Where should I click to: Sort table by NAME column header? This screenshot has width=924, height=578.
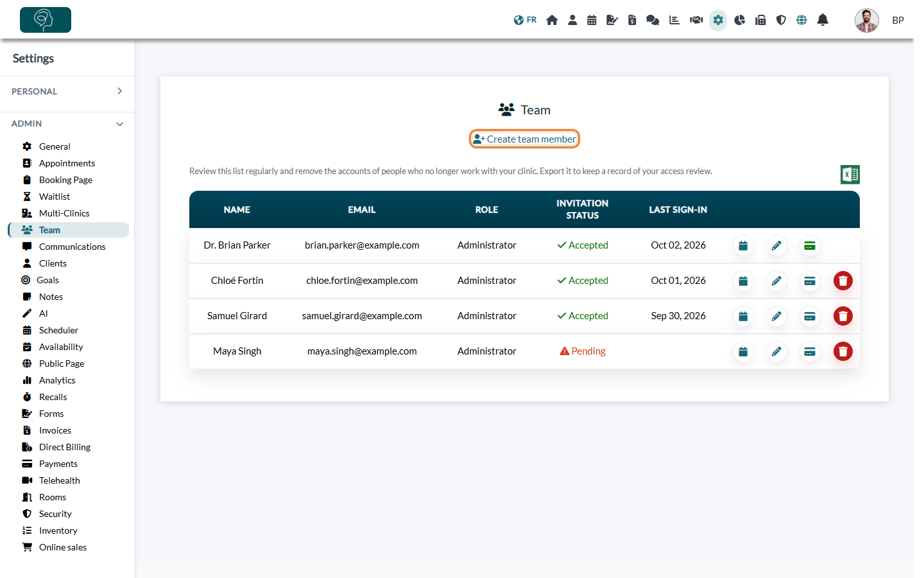tap(237, 209)
